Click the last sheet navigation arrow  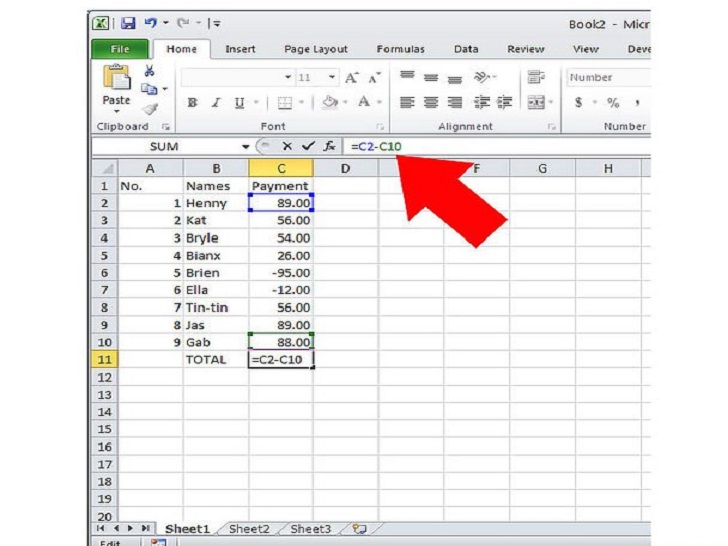pos(146,528)
